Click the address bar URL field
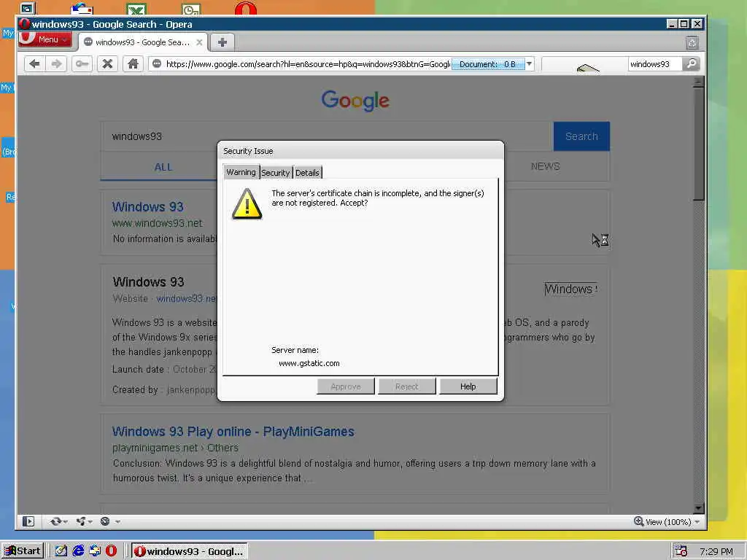747x560 pixels. tap(307, 64)
